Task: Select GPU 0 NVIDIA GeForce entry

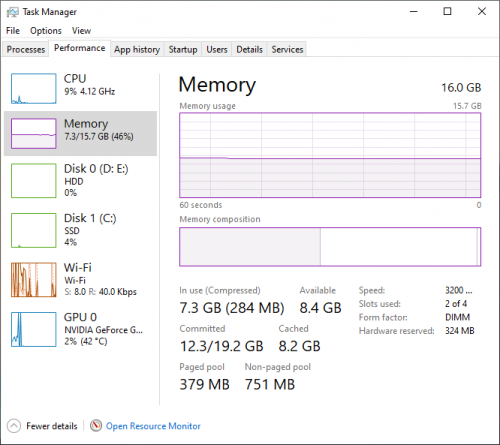Action: pyautogui.click(x=80, y=329)
